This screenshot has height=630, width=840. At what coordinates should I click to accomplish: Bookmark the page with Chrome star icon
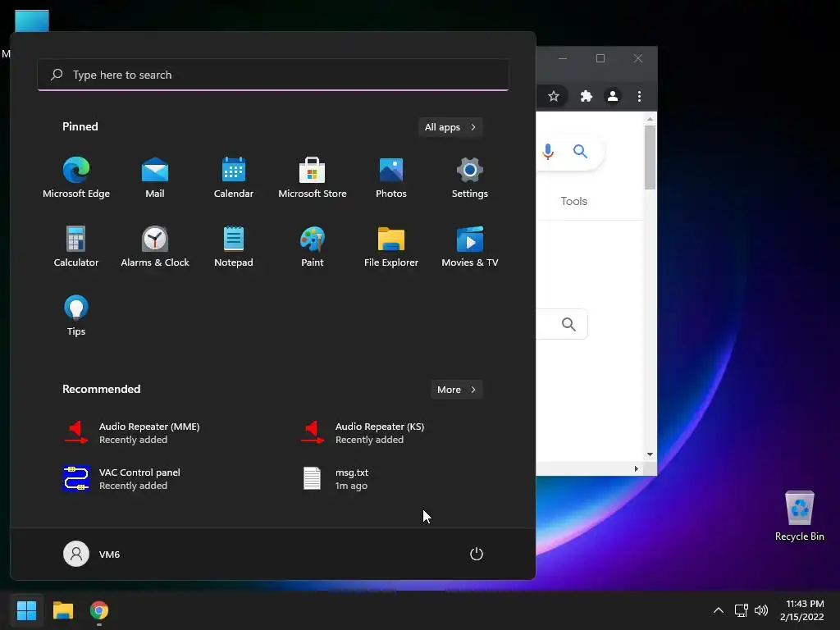click(x=554, y=97)
